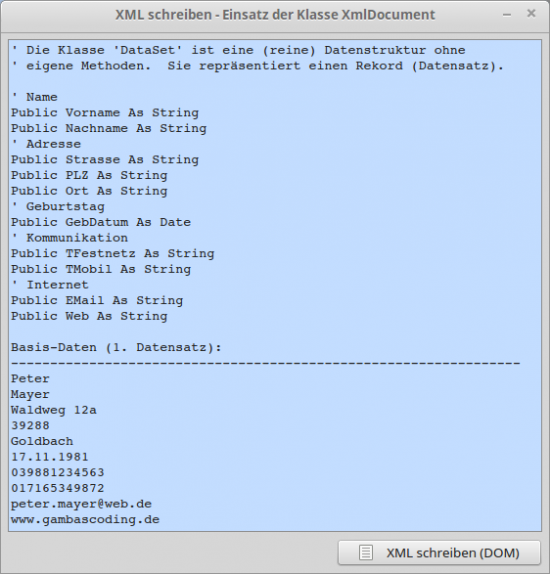
Task: Click the 'Basis-Daten (1. Datensatz):' heading
Action: (x=116, y=347)
